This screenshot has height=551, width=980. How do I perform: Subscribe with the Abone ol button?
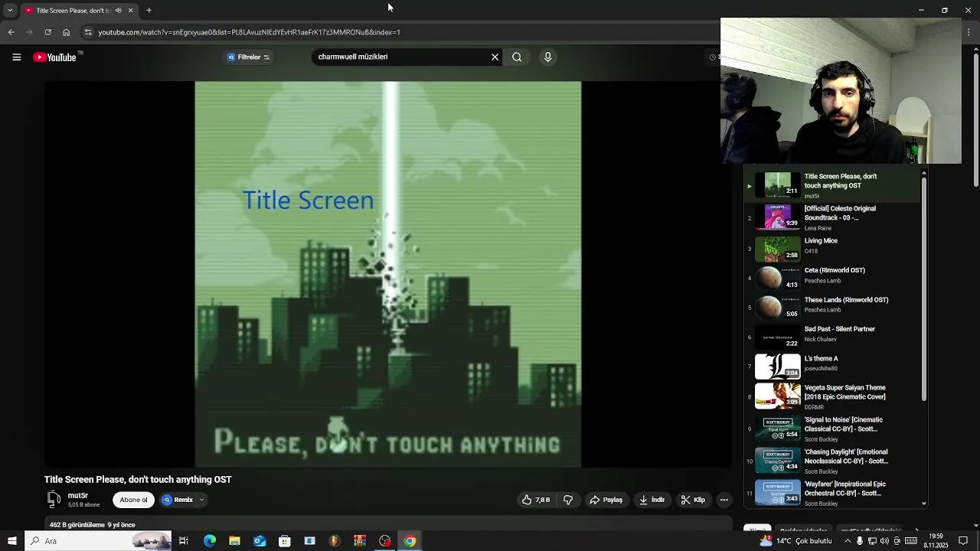(133, 500)
